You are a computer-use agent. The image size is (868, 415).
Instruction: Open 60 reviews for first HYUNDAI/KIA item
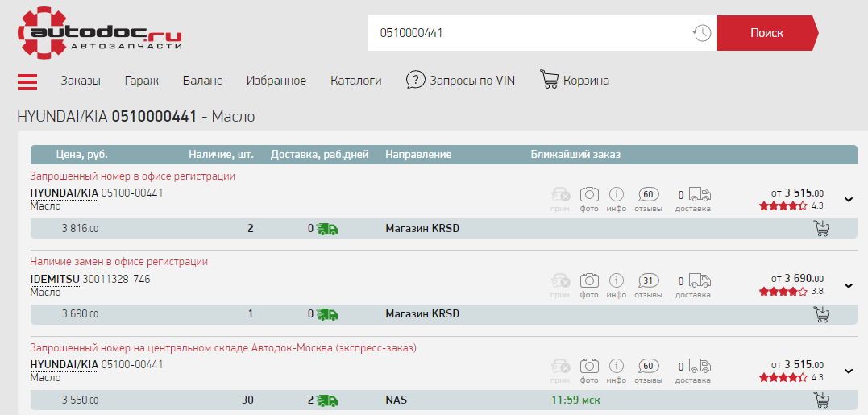click(648, 194)
